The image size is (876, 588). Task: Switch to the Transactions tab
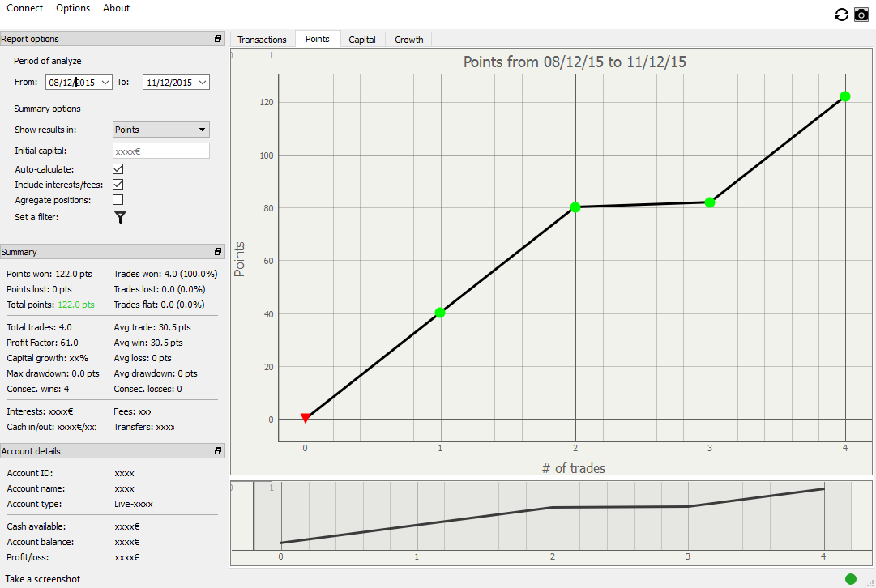click(x=262, y=40)
